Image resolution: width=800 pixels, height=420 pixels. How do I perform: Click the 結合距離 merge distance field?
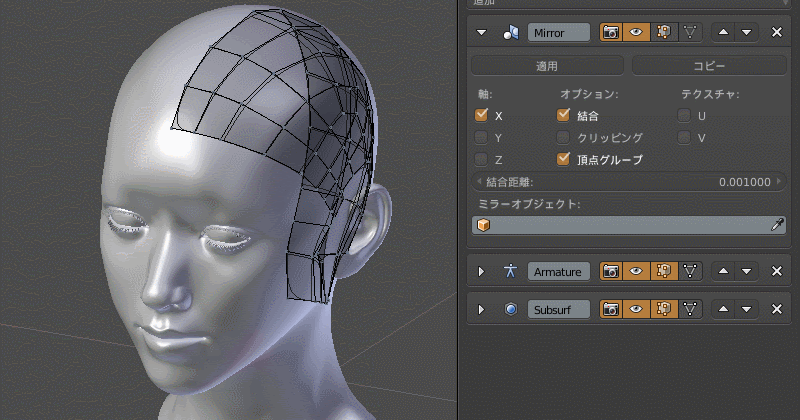[628, 182]
